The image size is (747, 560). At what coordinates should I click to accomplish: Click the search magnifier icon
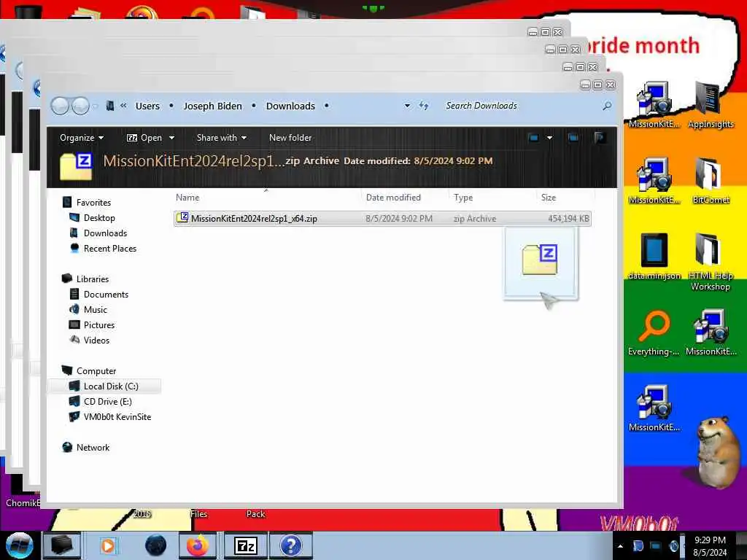pyautogui.click(x=606, y=106)
